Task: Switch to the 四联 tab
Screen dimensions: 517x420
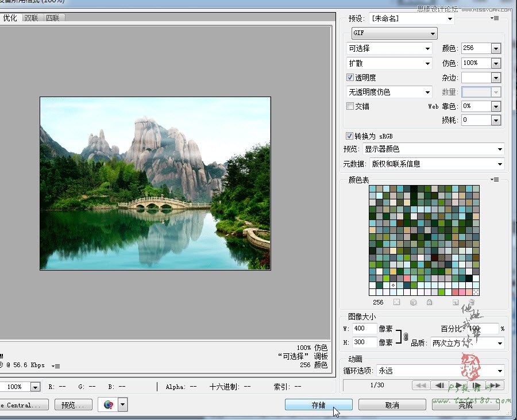Action: pyautogui.click(x=54, y=18)
